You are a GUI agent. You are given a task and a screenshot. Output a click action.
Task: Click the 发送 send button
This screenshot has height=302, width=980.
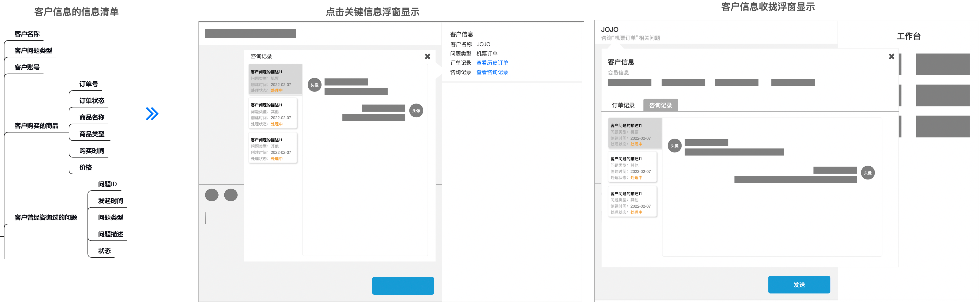[x=799, y=284]
